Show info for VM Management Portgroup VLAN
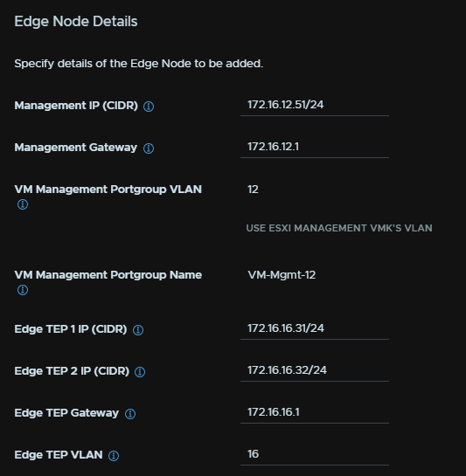 coord(23,204)
